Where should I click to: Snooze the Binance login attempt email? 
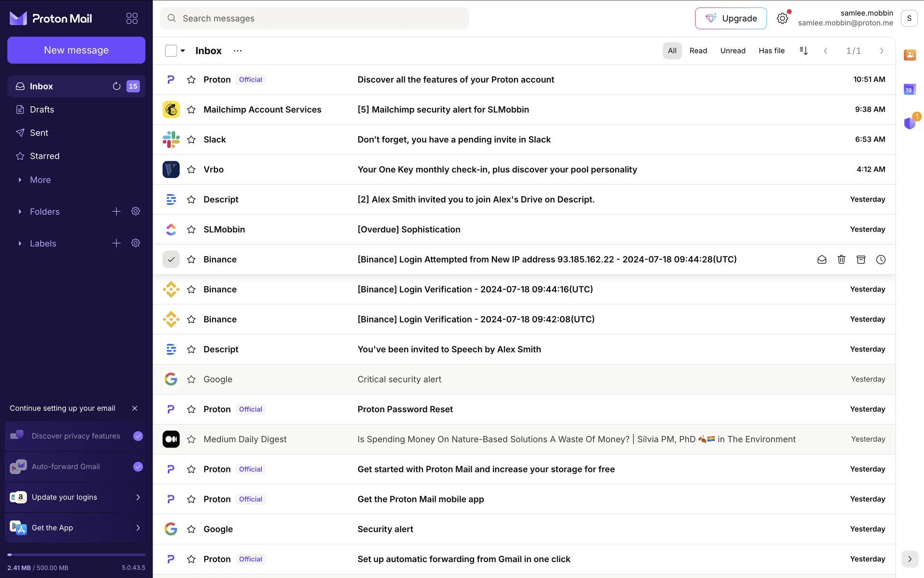[x=881, y=260]
